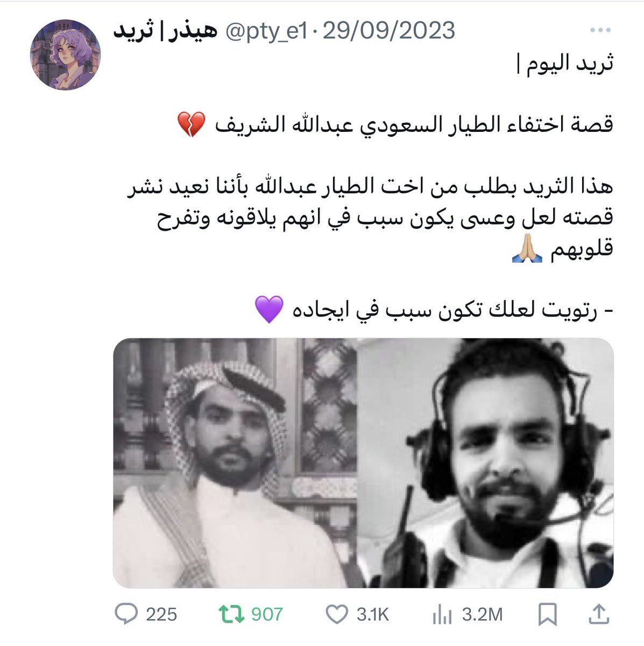Viewport: 644px width, 646px height.
Task: Open the left photo of man in shemagh
Action: pos(235,463)
